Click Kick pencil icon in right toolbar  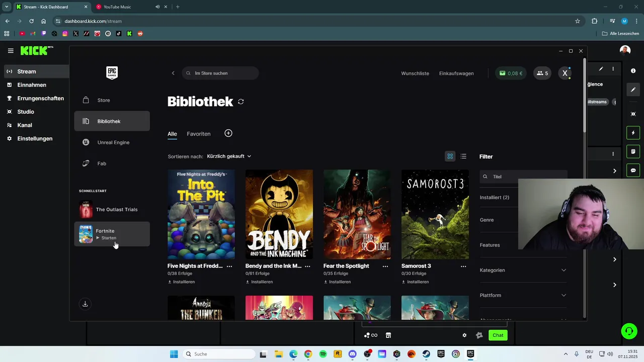click(x=633, y=89)
